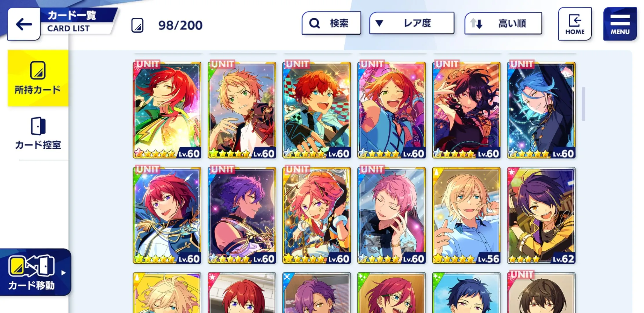
Task: Select the 所持カード owned cards tab
Action: point(38,78)
